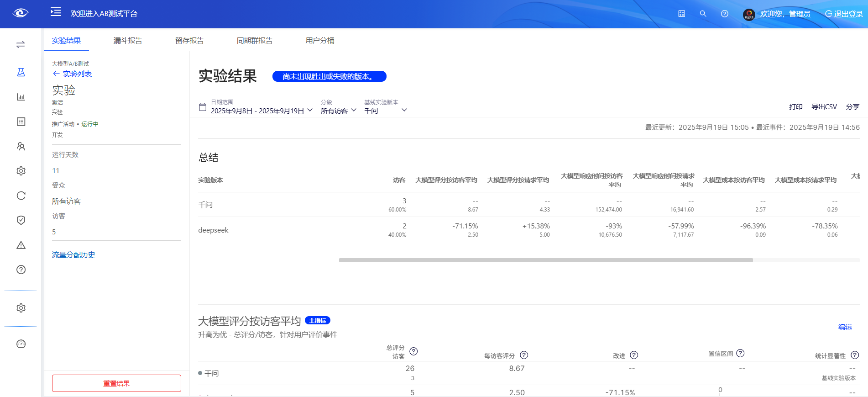868x397 pixels.
Task: Open the 分段 所有访客 dropdown
Action: click(x=338, y=111)
